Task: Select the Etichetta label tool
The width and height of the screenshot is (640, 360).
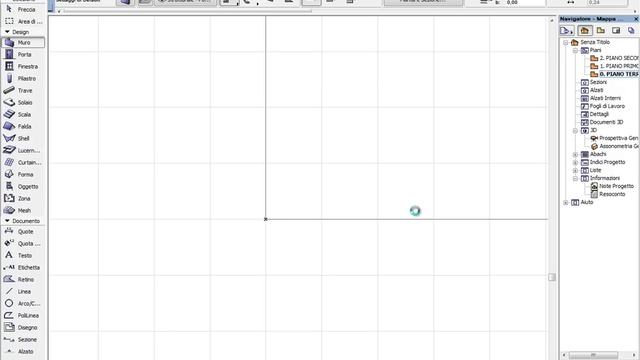Action: (x=23, y=267)
